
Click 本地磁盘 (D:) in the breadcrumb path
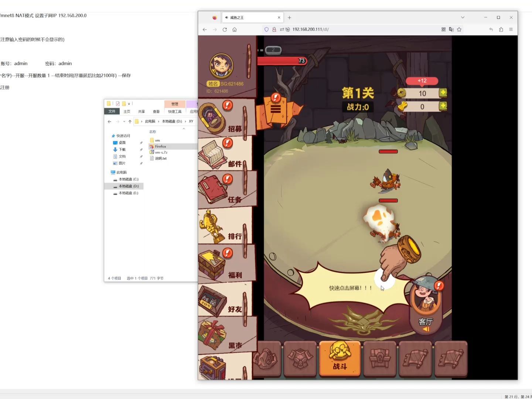click(172, 121)
